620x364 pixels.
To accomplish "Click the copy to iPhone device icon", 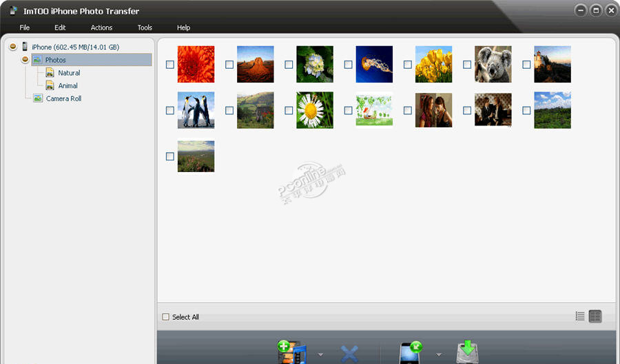I will 411,352.
